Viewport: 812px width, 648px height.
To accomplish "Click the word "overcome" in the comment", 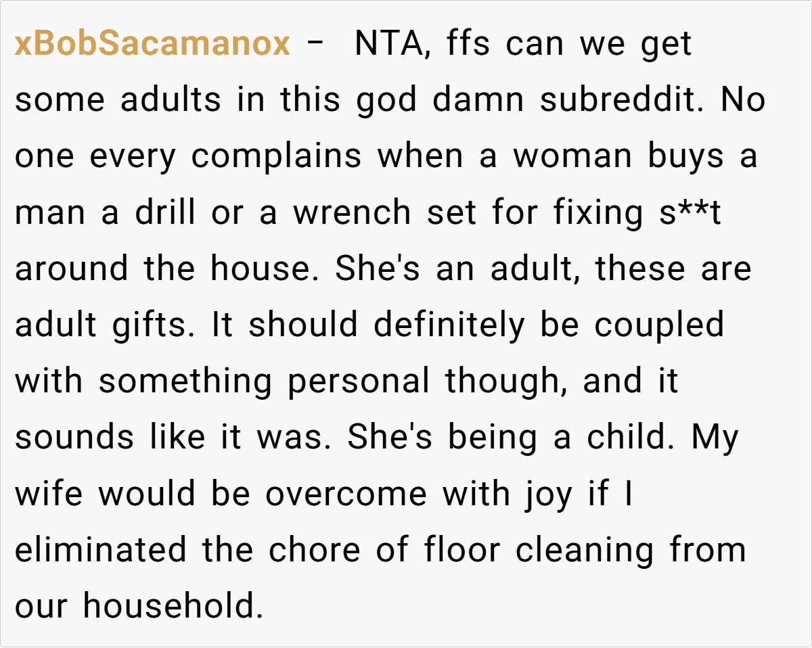I will point(346,494).
